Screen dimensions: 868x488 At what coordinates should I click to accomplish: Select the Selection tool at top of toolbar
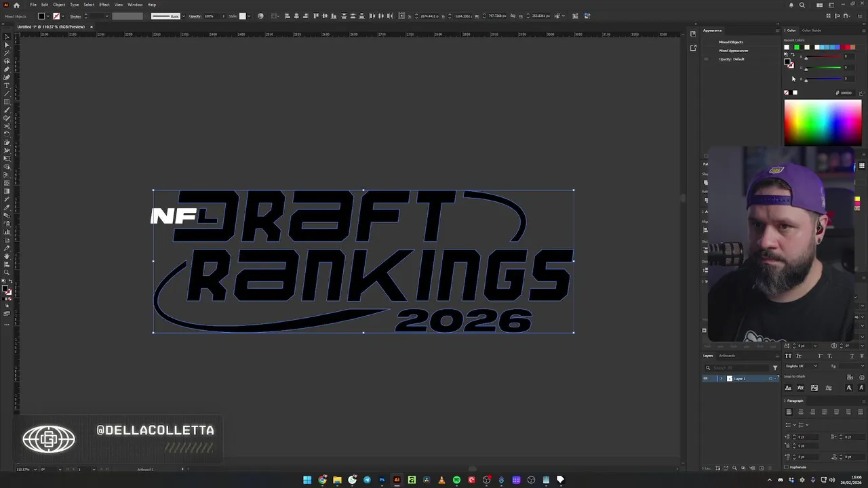[7, 37]
